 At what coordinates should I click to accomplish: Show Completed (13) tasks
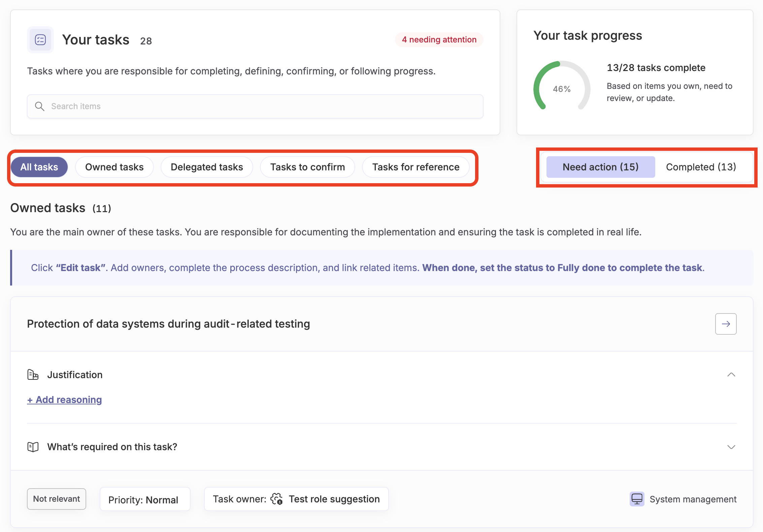pos(701,167)
